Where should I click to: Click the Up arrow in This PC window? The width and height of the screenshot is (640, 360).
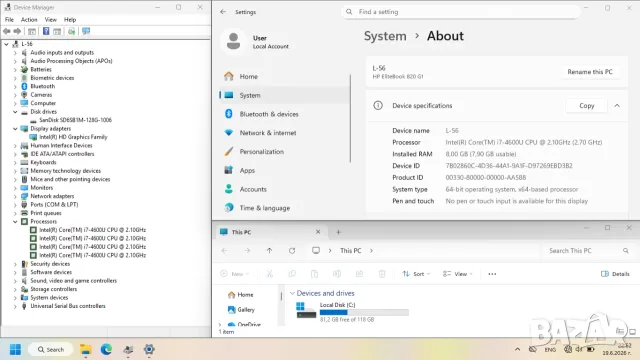tap(269, 251)
